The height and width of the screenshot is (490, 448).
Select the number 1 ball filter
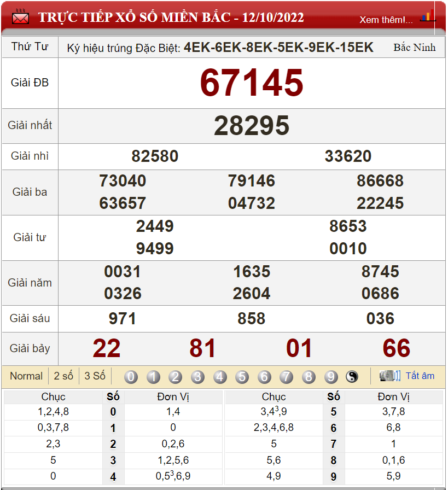(x=154, y=377)
